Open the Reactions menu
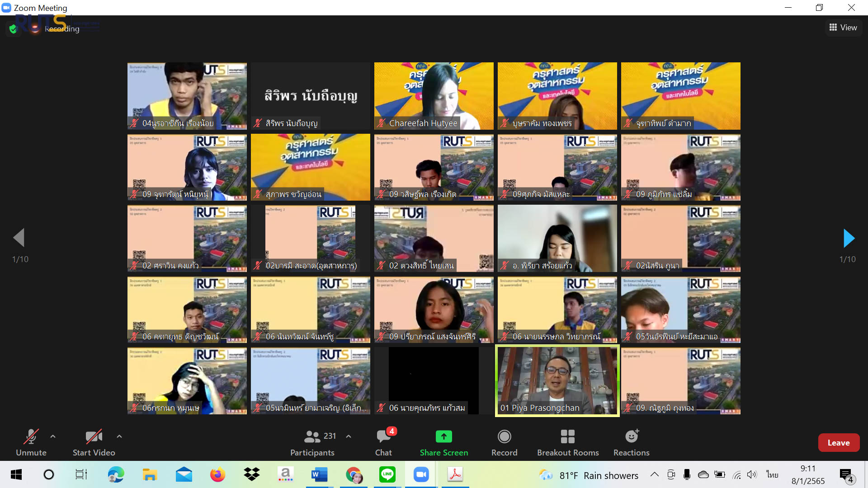This screenshot has height=488, width=868. (632, 442)
